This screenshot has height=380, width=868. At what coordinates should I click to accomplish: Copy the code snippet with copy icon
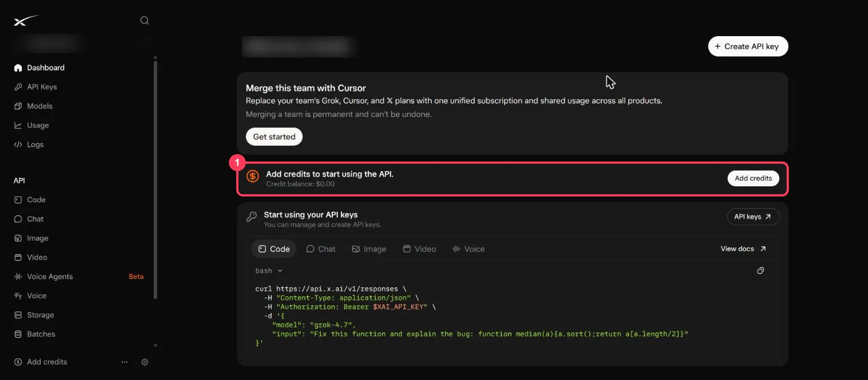761,271
